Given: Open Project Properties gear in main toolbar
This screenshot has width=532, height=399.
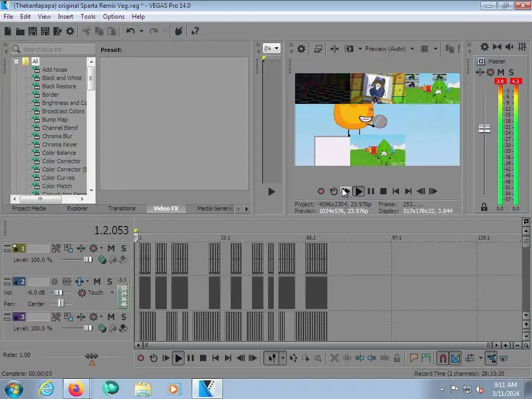Looking at the screenshot, I should pyautogui.click(x=70, y=31).
